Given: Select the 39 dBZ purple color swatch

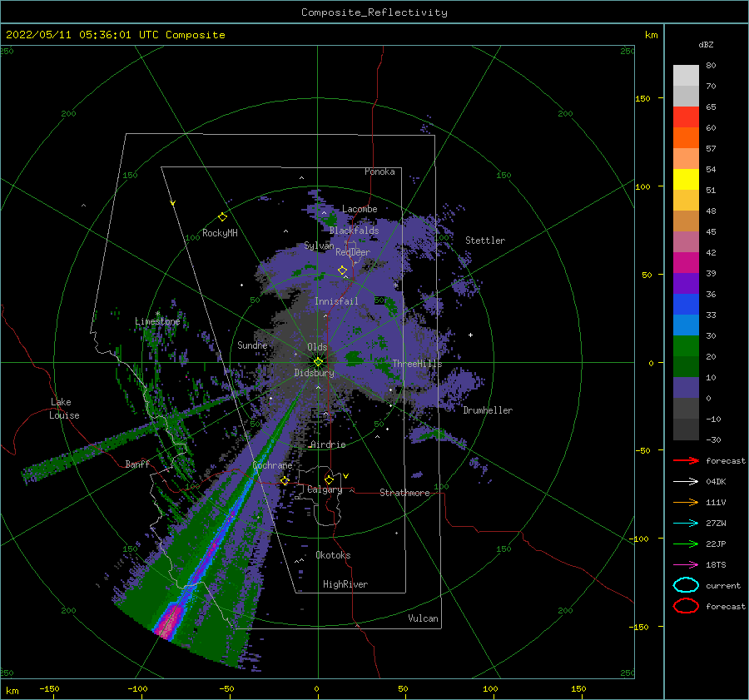Looking at the screenshot, I should [686, 283].
